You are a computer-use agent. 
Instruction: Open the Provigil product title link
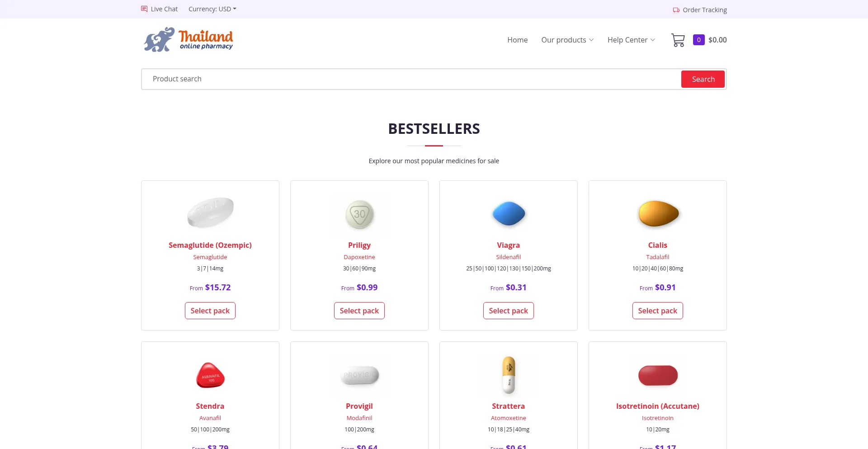(359, 406)
